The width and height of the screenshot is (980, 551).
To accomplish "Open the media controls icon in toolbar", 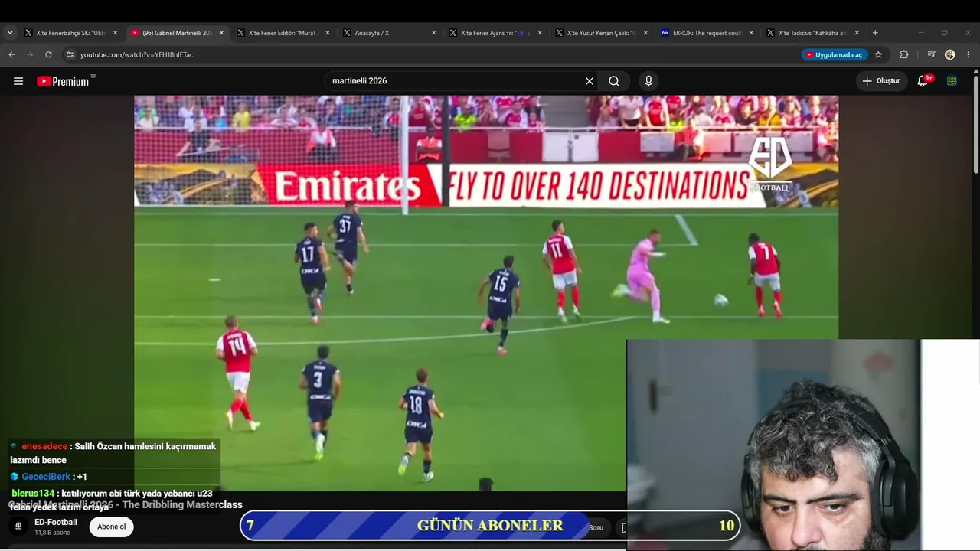I will pos(931,54).
